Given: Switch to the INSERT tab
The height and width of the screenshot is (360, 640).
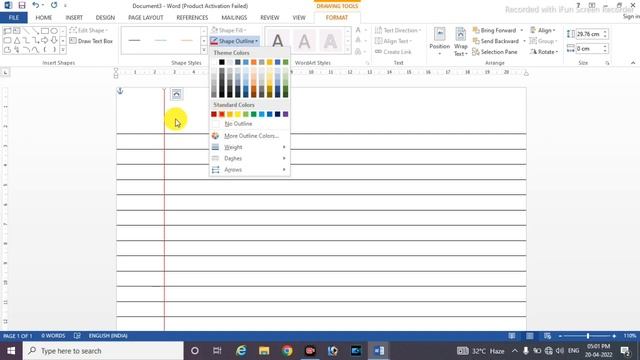Looking at the screenshot, I should (74, 18).
